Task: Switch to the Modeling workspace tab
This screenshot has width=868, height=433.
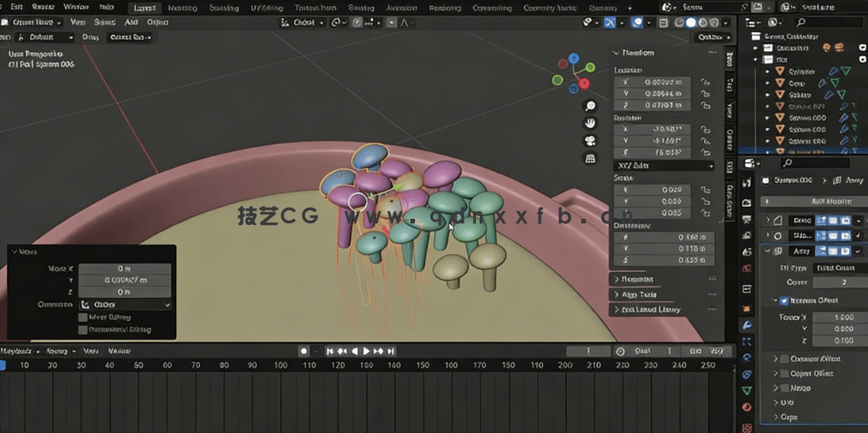Action: 184,8
